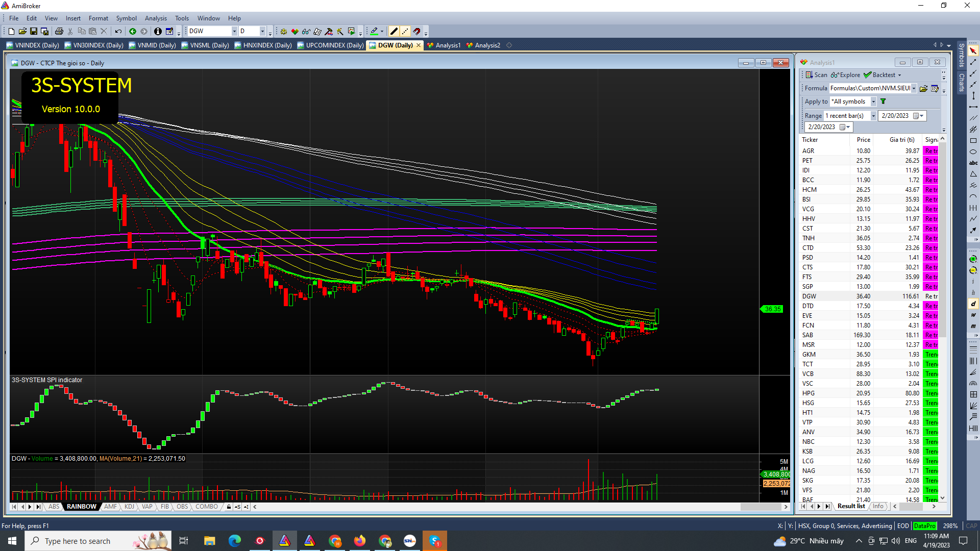
Task: Click the green back navigation arrow
Action: click(133, 32)
